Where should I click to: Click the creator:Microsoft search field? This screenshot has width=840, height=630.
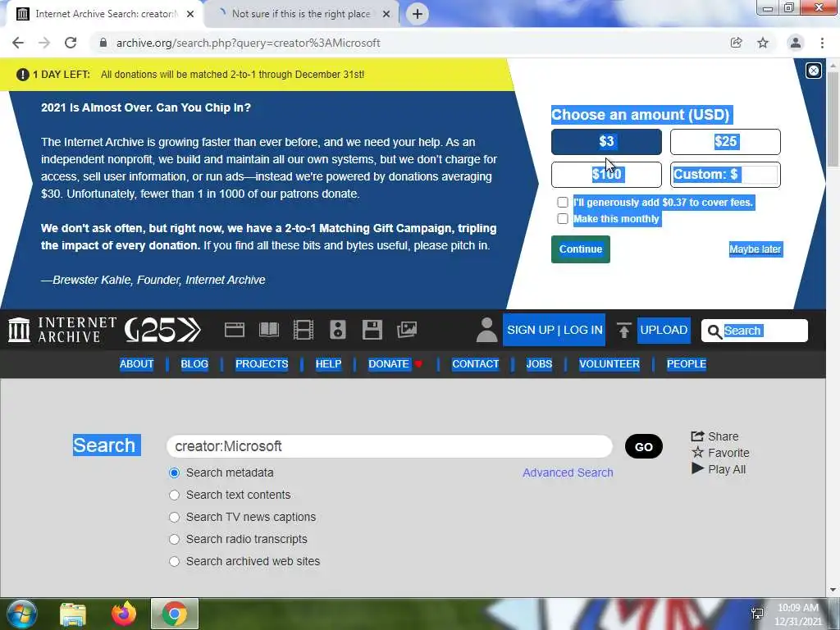point(390,446)
